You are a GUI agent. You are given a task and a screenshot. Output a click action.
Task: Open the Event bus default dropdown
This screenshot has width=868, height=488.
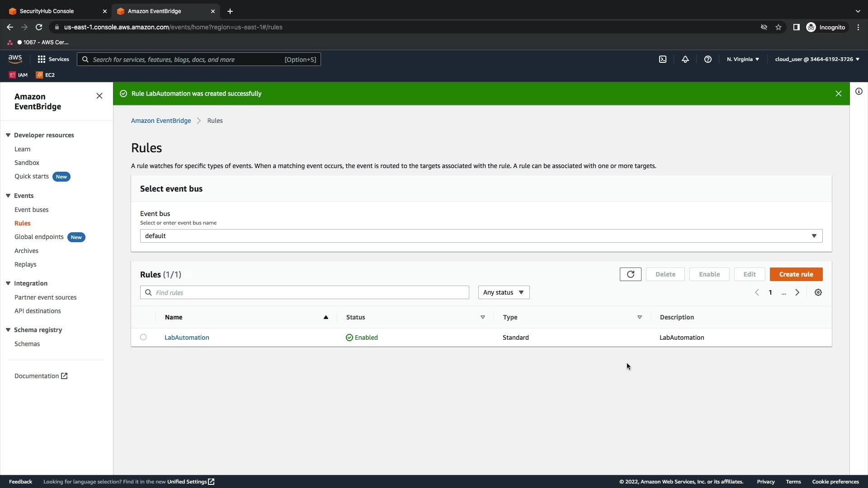coord(481,236)
